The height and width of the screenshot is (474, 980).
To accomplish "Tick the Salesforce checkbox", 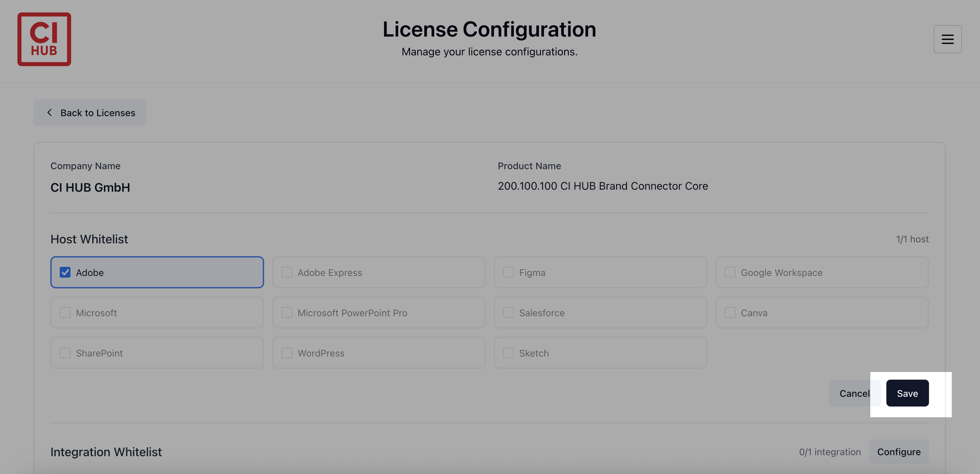I will point(508,313).
